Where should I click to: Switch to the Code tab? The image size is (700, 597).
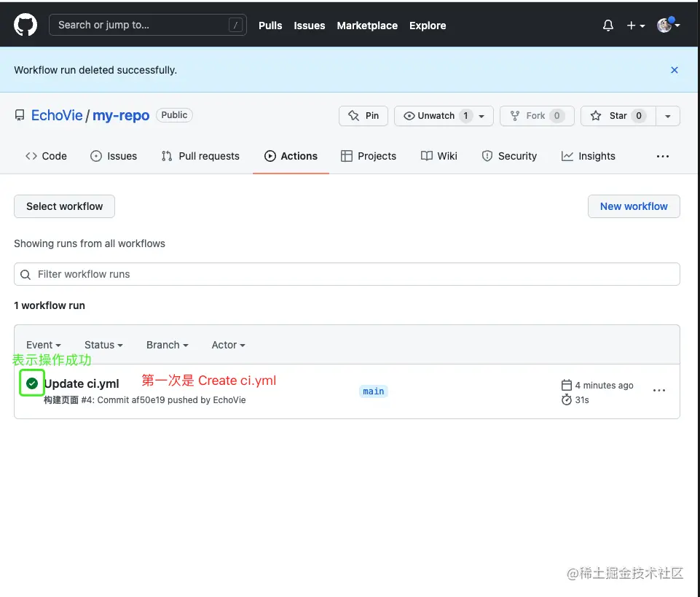pyautogui.click(x=46, y=156)
